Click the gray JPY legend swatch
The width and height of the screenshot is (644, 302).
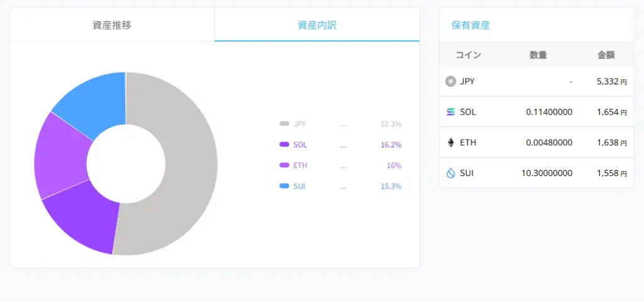point(284,124)
